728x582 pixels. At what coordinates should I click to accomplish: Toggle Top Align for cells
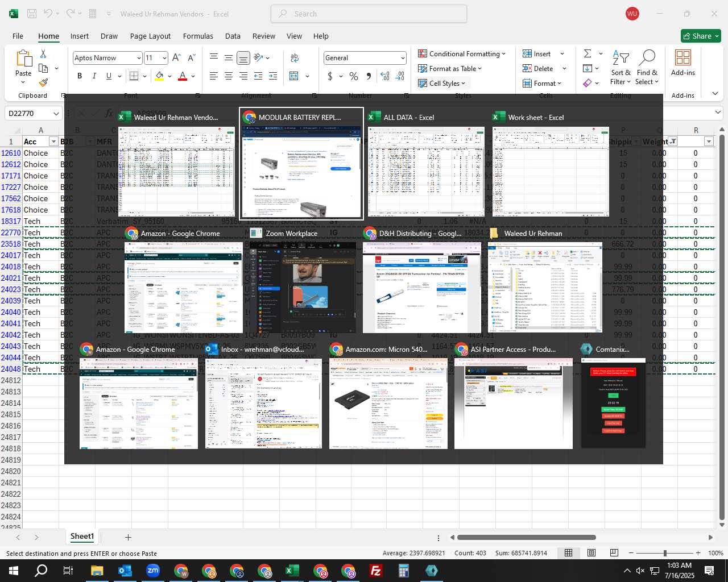click(x=214, y=58)
